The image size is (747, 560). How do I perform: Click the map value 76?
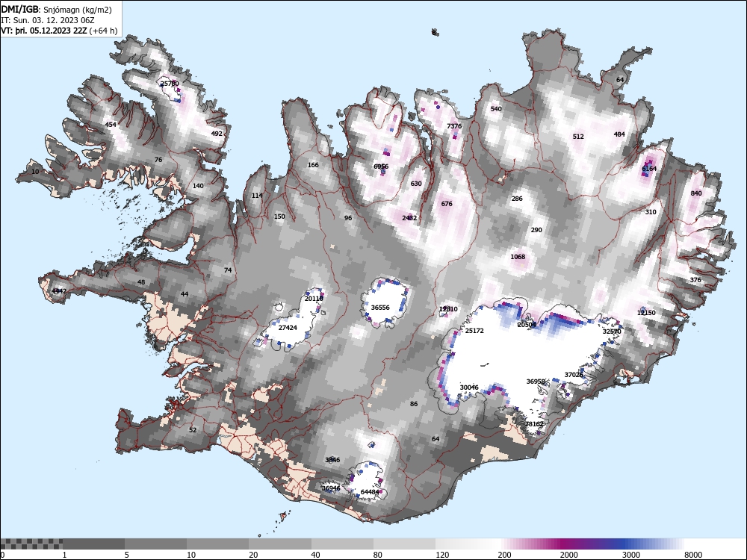158,160
